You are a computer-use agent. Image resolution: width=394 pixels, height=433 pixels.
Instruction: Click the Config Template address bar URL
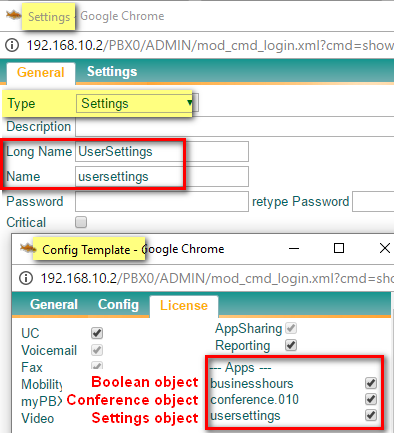point(217,278)
